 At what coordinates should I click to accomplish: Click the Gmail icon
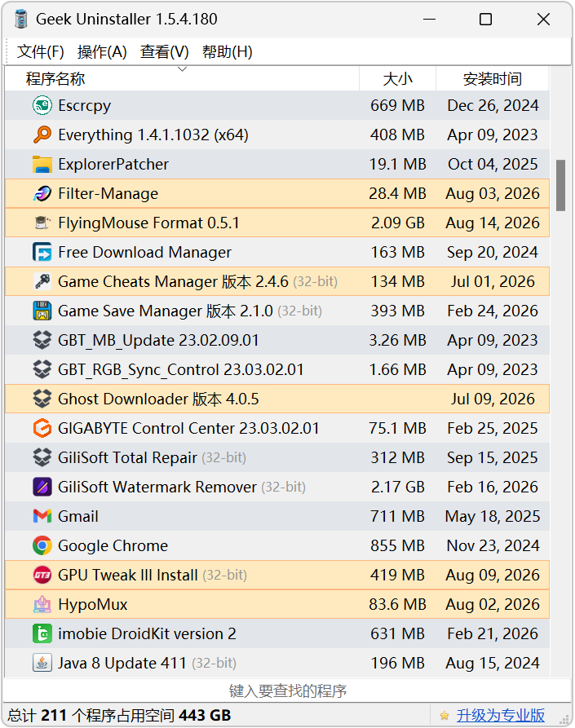coord(42,516)
